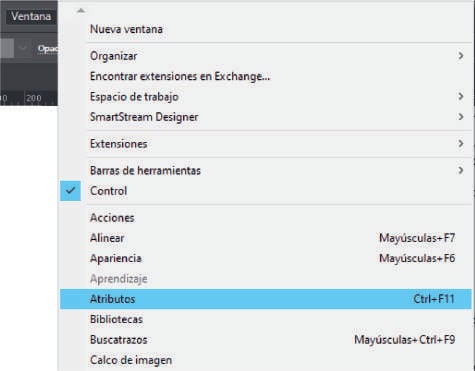Choose the highlighted Atributos entry

tap(266, 299)
